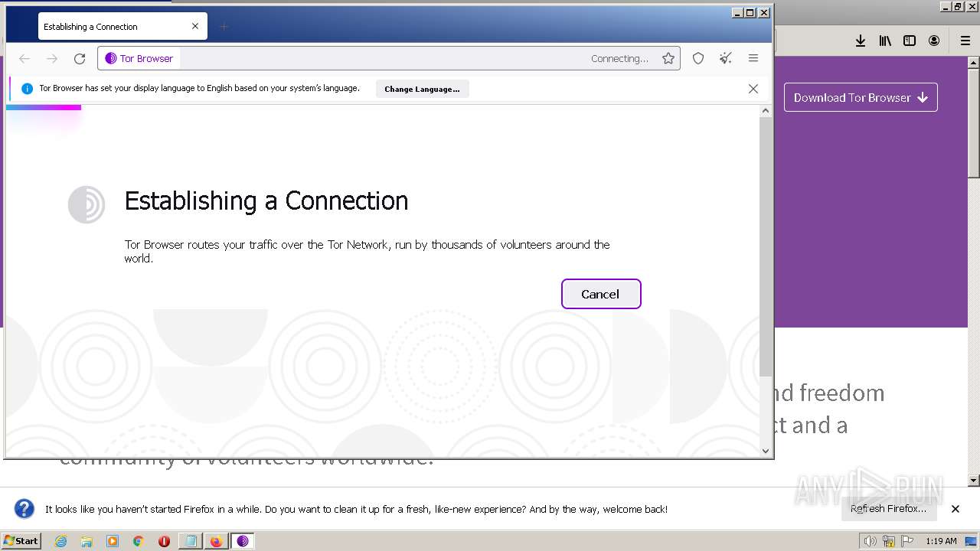Open Windows Media Player in taskbar
This screenshot has height=551, width=980.
point(113,541)
